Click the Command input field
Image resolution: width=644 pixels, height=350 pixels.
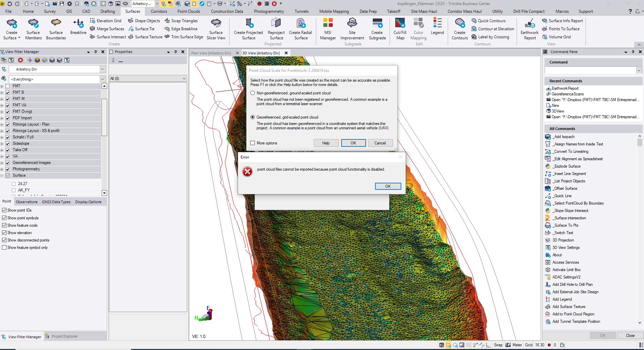click(590, 70)
